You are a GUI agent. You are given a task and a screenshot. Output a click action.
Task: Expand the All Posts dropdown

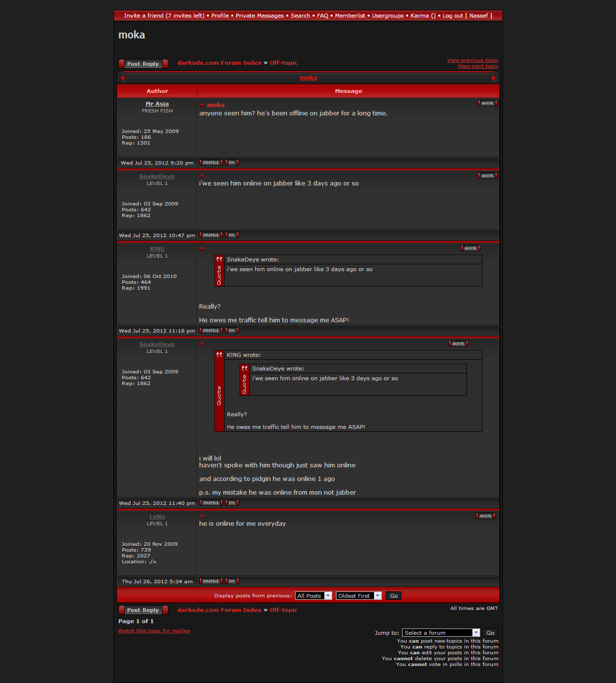pos(314,596)
